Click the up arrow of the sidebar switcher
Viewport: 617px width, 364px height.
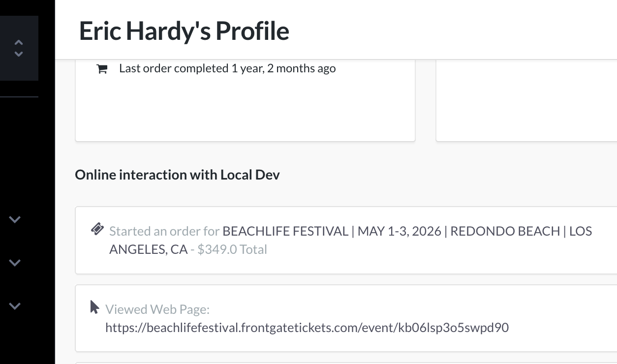pos(19,43)
